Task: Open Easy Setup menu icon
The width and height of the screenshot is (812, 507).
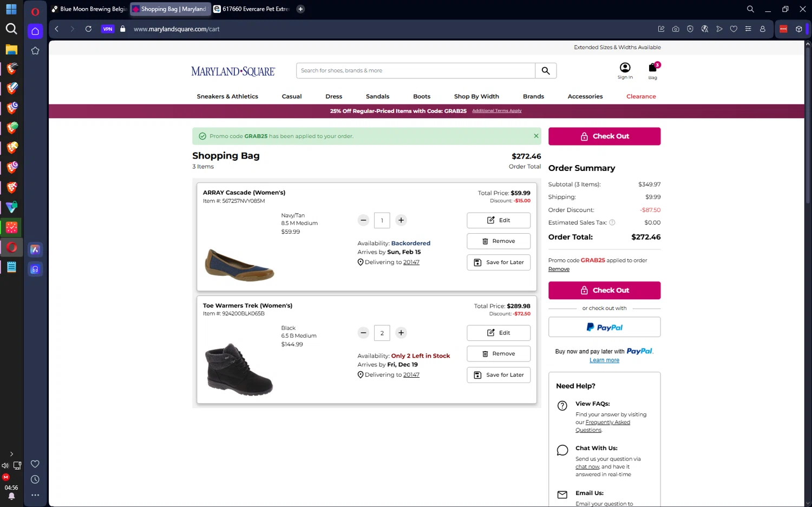Action: 748,29
